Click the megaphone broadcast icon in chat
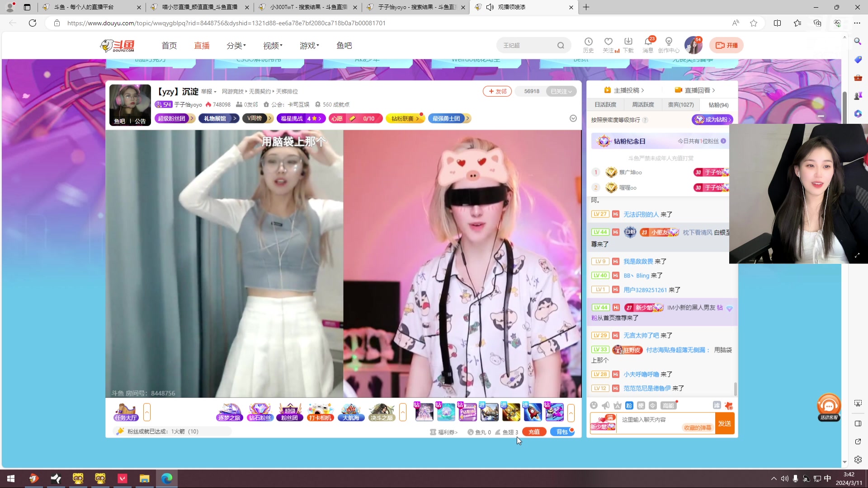This screenshot has width=868, height=488. [606, 405]
